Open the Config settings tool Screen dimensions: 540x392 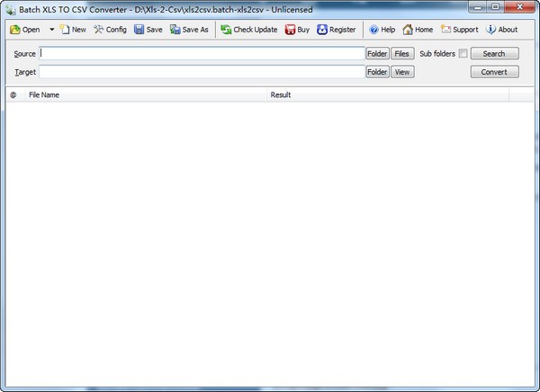[100, 30]
